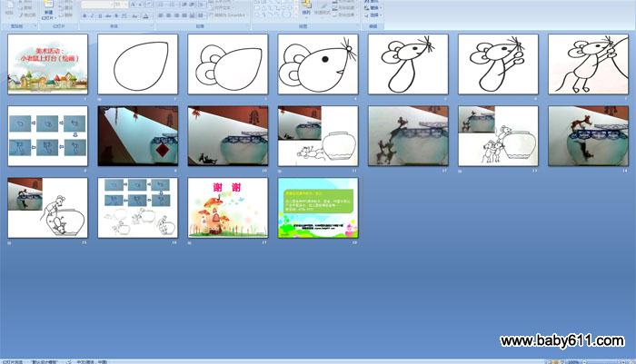Toggle bold formatting
This screenshot has height=364, width=636.
84,15
